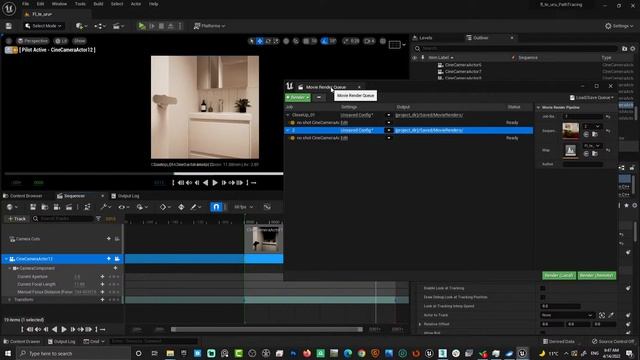The height and width of the screenshot is (360, 640).
Task: Open the Build menu
Action: (98, 4)
